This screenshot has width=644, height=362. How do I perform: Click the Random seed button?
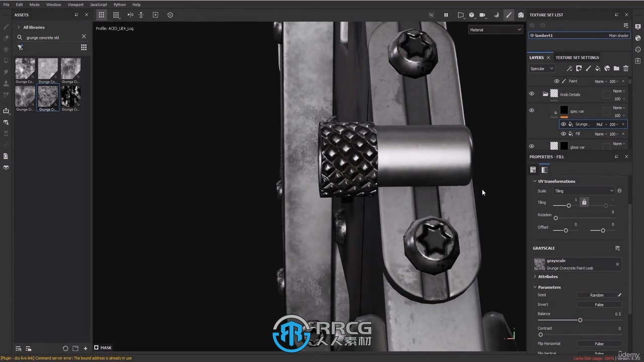[x=597, y=295]
